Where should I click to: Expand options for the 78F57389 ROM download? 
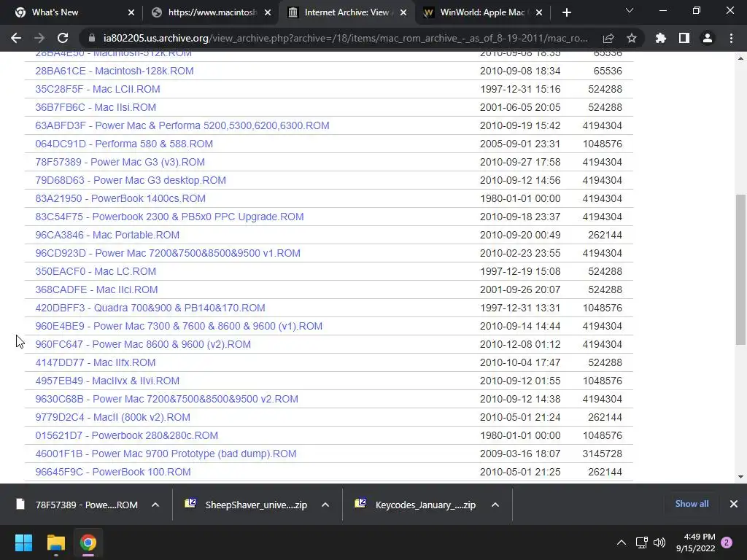[x=155, y=505]
